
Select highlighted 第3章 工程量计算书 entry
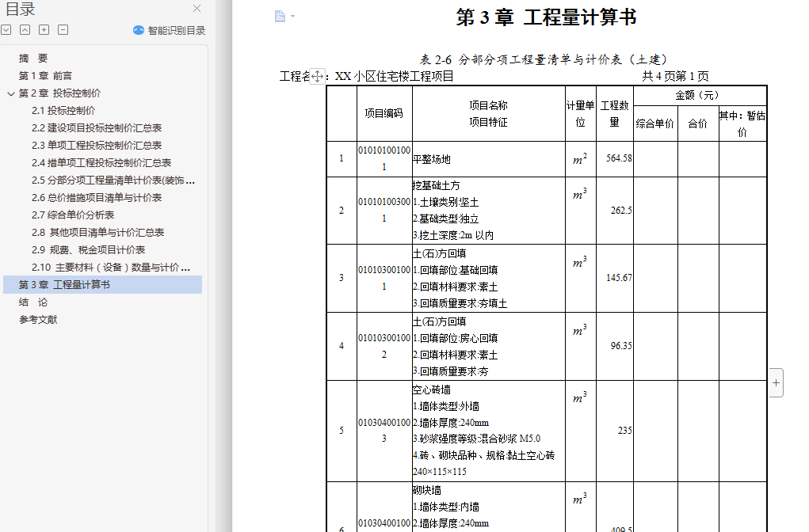[x=103, y=284]
